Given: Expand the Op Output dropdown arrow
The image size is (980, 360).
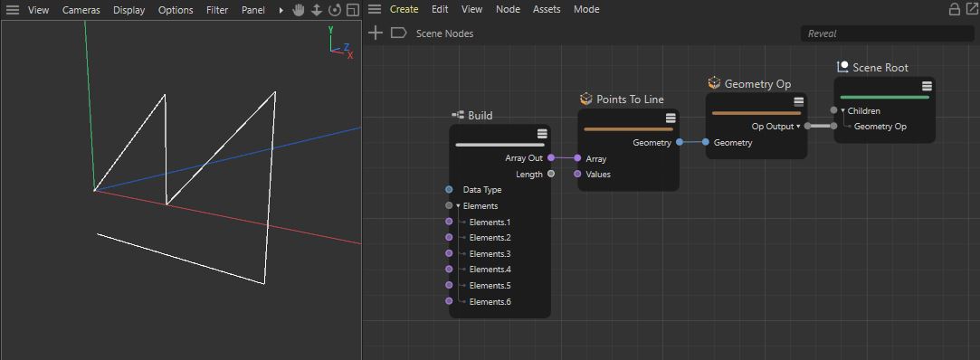Looking at the screenshot, I should pos(798,127).
